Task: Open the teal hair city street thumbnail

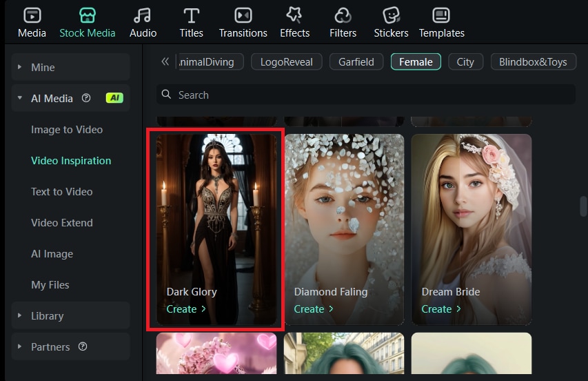Action: [344, 353]
